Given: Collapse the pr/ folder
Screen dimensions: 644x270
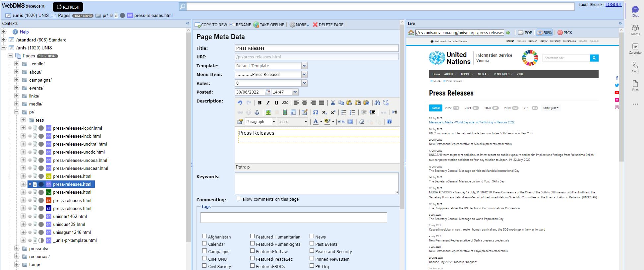Looking at the screenshot, I should 17,112.
